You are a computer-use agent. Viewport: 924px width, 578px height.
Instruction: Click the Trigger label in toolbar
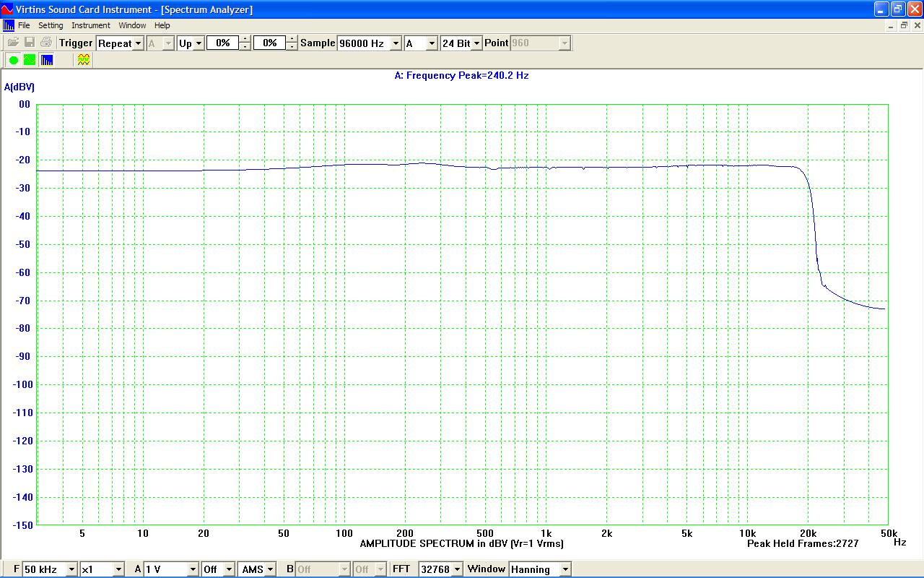tap(76, 43)
